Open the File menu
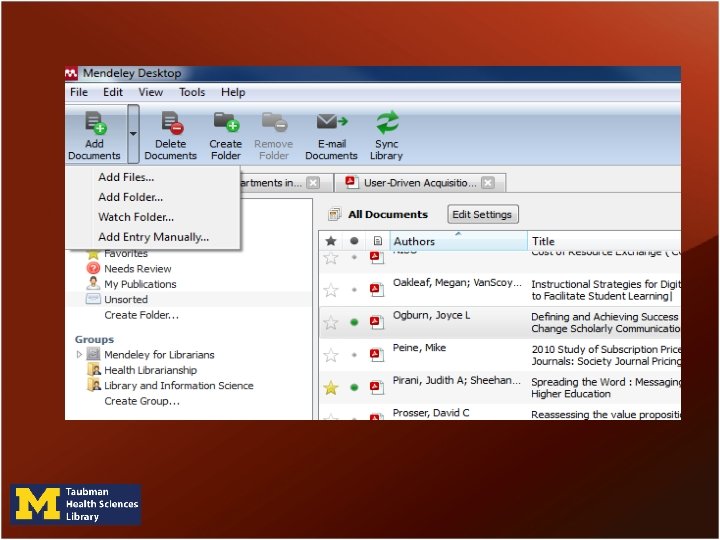Viewport: 720px width, 540px height. tap(79, 92)
